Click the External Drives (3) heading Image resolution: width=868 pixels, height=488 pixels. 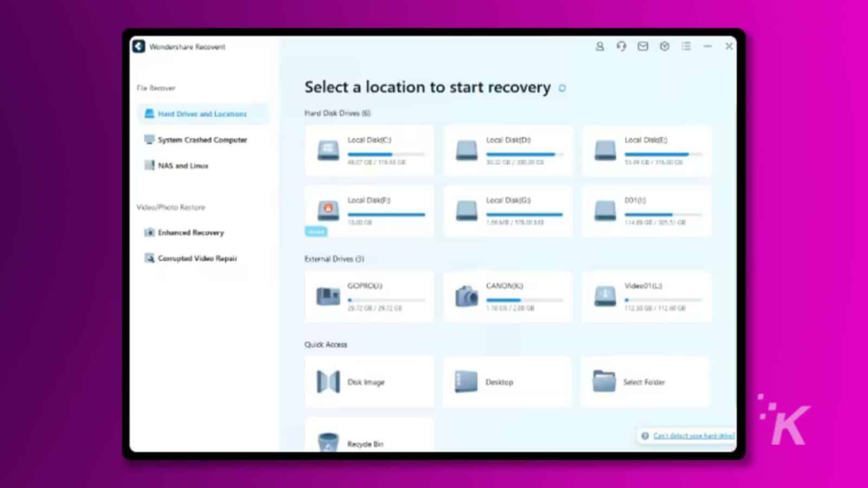(x=334, y=259)
